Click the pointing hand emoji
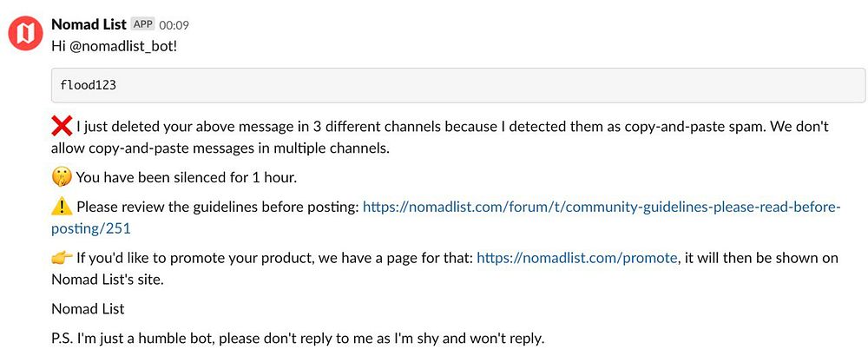The height and width of the screenshot is (356, 868). pyautogui.click(x=62, y=258)
